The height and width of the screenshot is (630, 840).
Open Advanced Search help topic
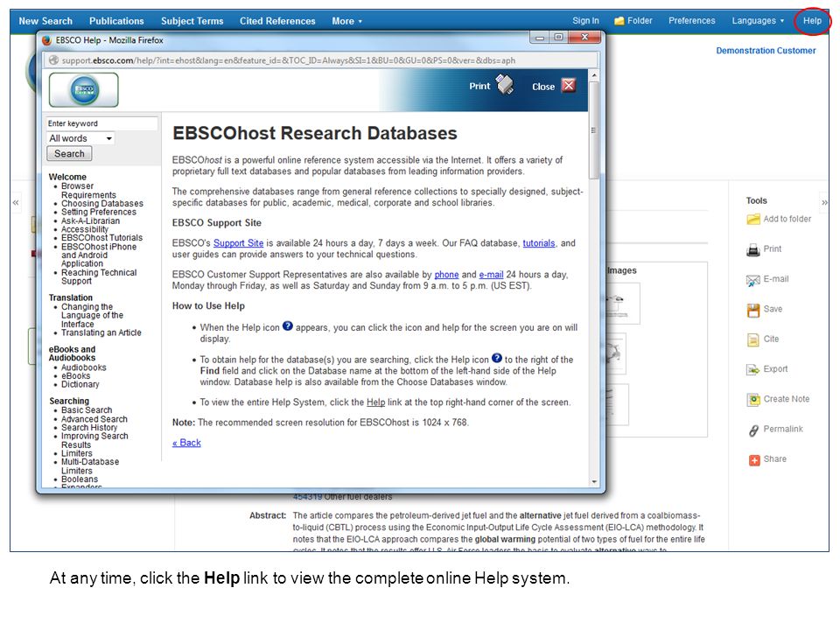(x=94, y=419)
